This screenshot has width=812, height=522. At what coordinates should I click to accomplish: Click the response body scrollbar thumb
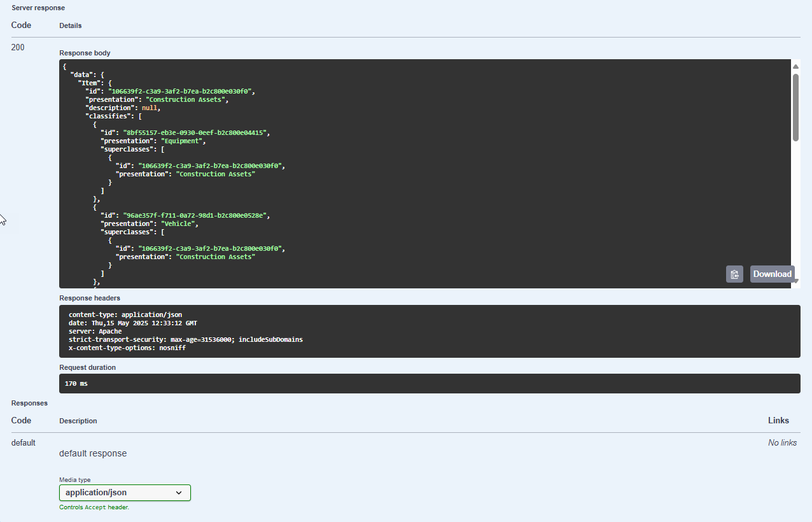[795, 107]
